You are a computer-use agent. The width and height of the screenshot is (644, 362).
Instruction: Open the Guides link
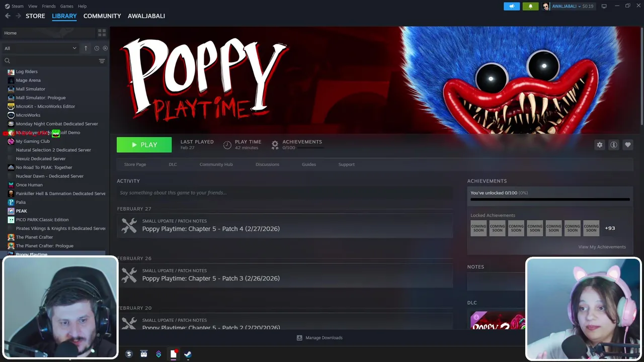point(309,164)
